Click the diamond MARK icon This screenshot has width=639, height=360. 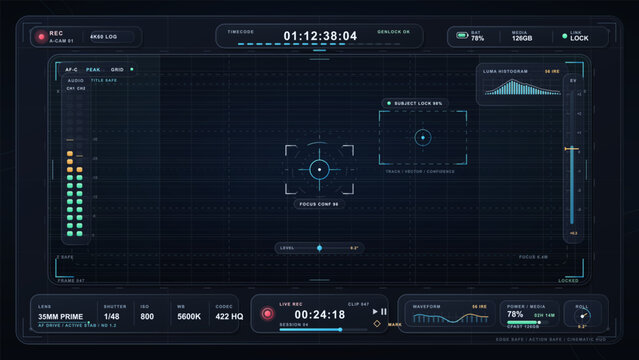pos(377,324)
